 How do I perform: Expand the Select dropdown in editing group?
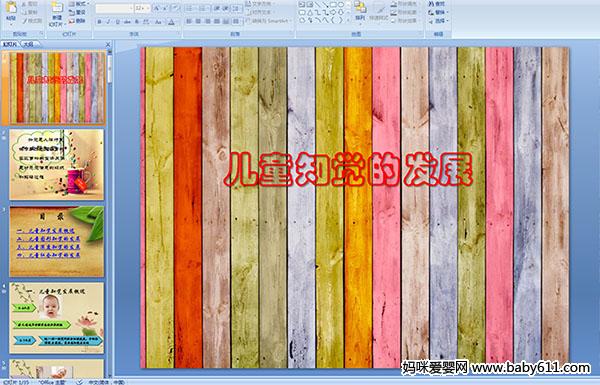tap(439, 21)
